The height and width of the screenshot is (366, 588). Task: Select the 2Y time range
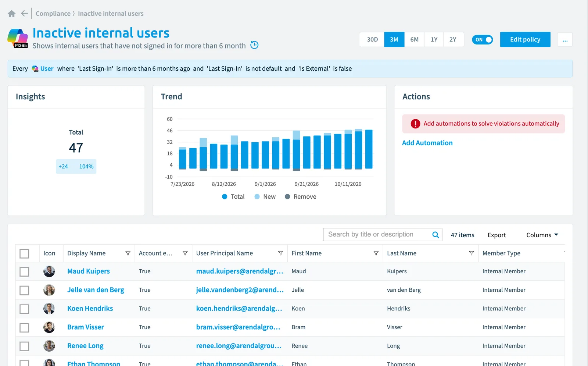453,39
